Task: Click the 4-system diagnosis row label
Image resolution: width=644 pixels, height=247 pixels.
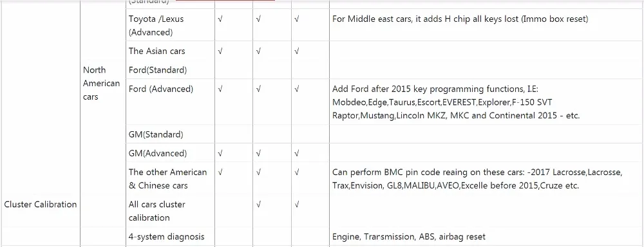Action: point(166,237)
